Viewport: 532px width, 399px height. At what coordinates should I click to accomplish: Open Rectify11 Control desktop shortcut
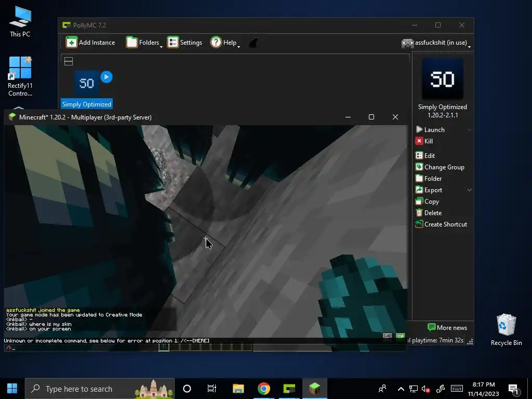coord(20,76)
